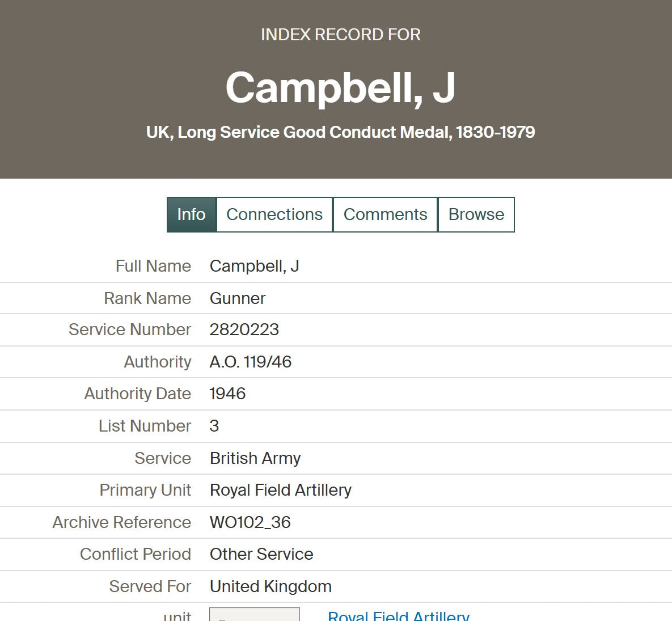Click the Campbell, J page heading
The height and width of the screenshot is (621, 672).
click(340, 87)
